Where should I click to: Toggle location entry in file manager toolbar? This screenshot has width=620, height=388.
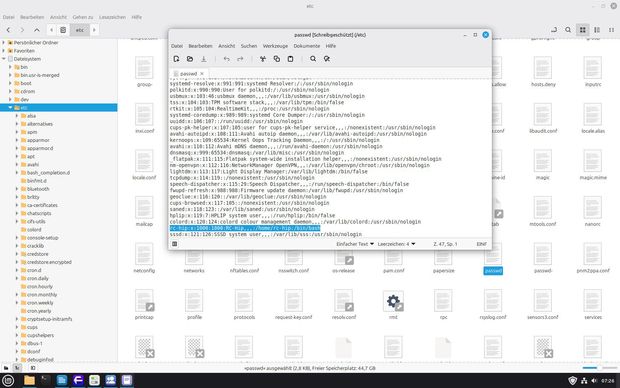[554, 30]
